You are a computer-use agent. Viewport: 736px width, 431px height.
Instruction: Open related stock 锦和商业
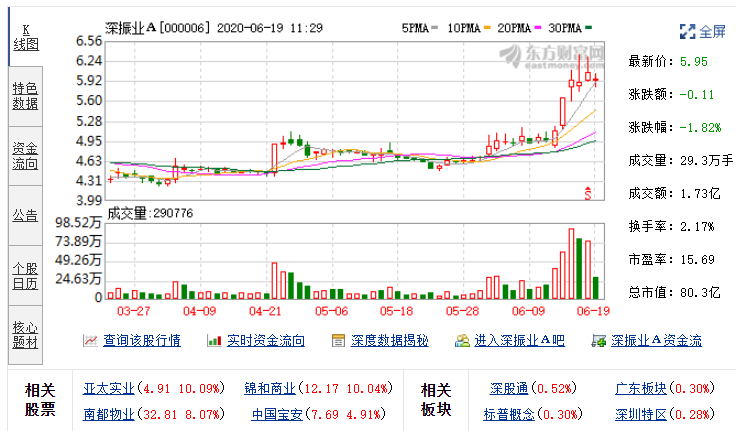click(270, 388)
